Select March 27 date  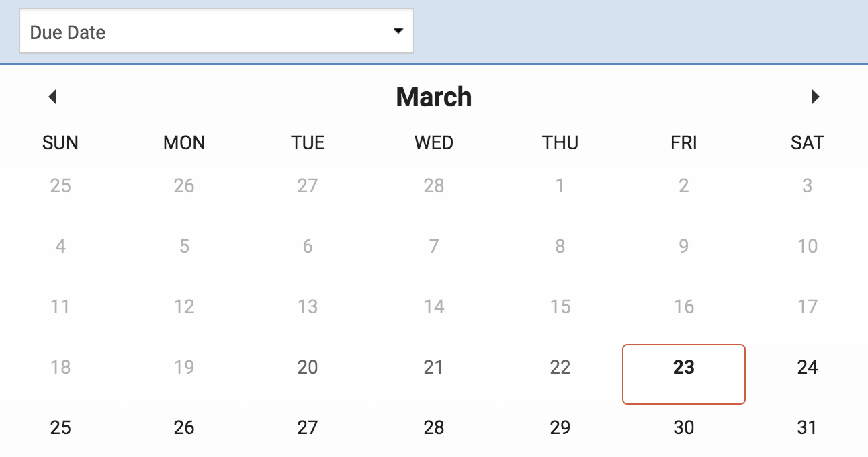click(308, 427)
